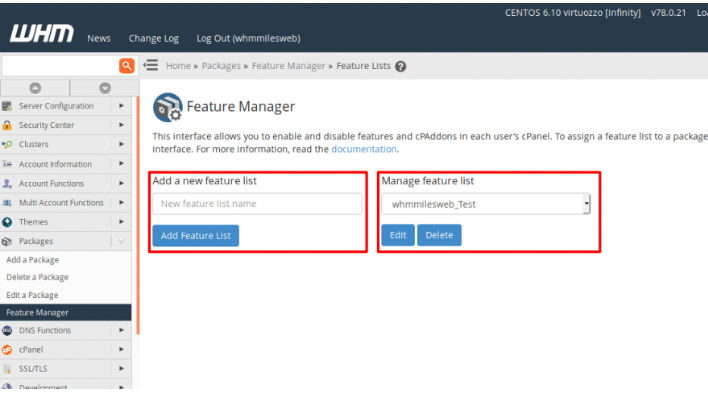Click the DNS Functions icon
Screen dimensions: 708x402
click(7, 331)
